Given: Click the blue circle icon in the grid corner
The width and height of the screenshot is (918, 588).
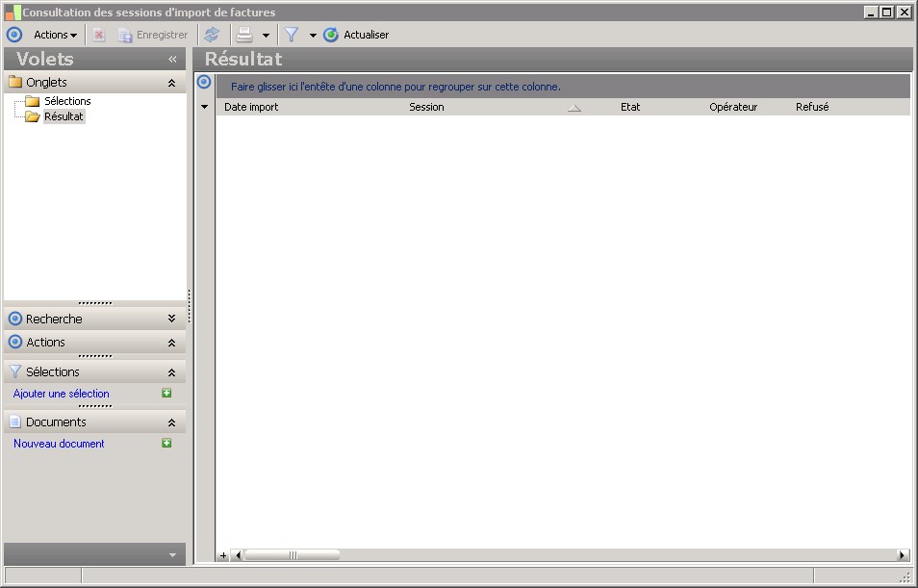Looking at the screenshot, I should tap(204, 82).
